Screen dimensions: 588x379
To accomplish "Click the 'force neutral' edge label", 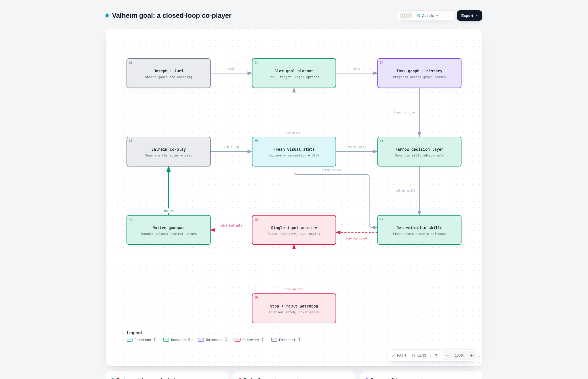I will 294,289.
